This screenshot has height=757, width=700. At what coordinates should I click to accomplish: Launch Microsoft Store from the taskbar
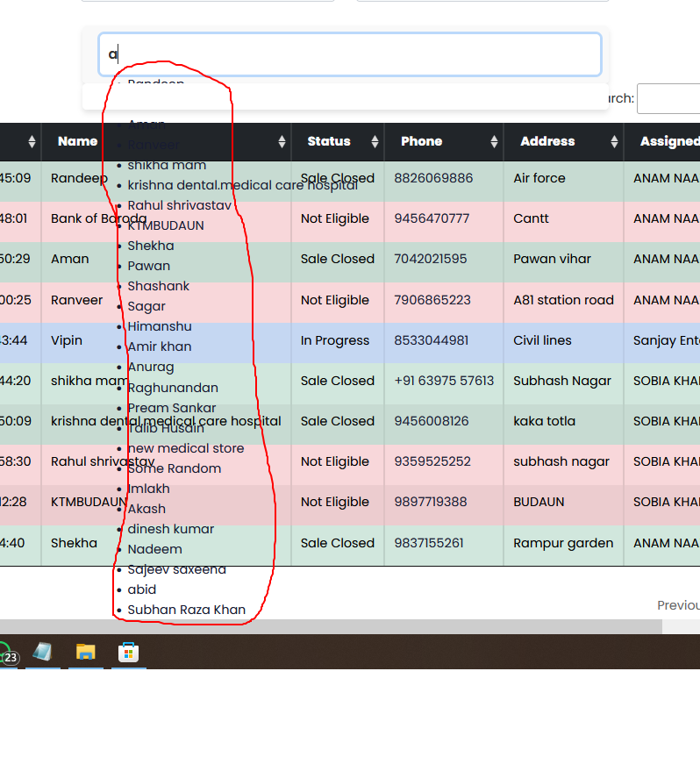click(128, 652)
